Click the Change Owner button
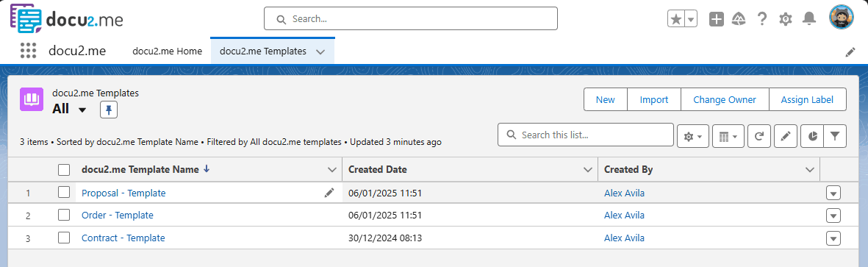Image resolution: width=868 pixels, height=267 pixels. pyautogui.click(x=725, y=100)
